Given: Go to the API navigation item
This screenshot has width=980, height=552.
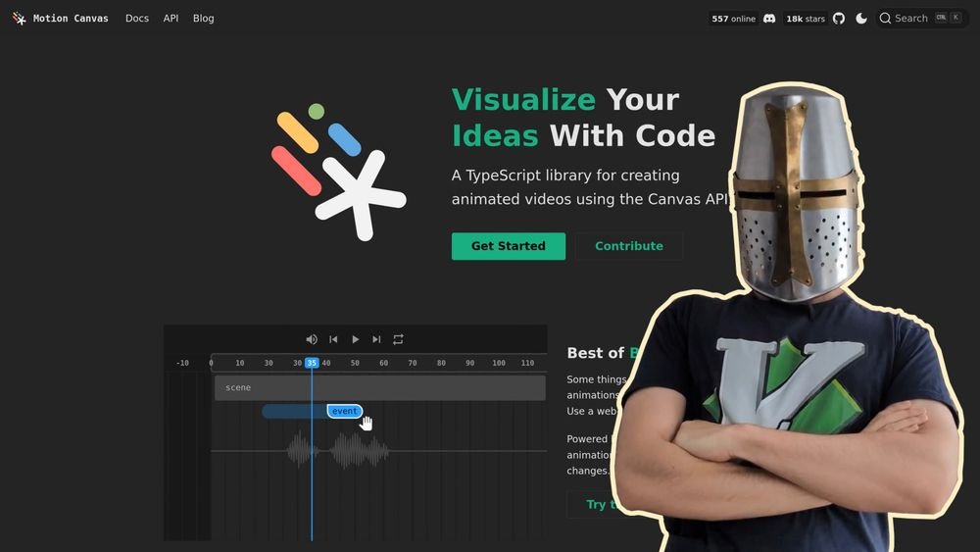Looking at the screenshot, I should (x=171, y=19).
